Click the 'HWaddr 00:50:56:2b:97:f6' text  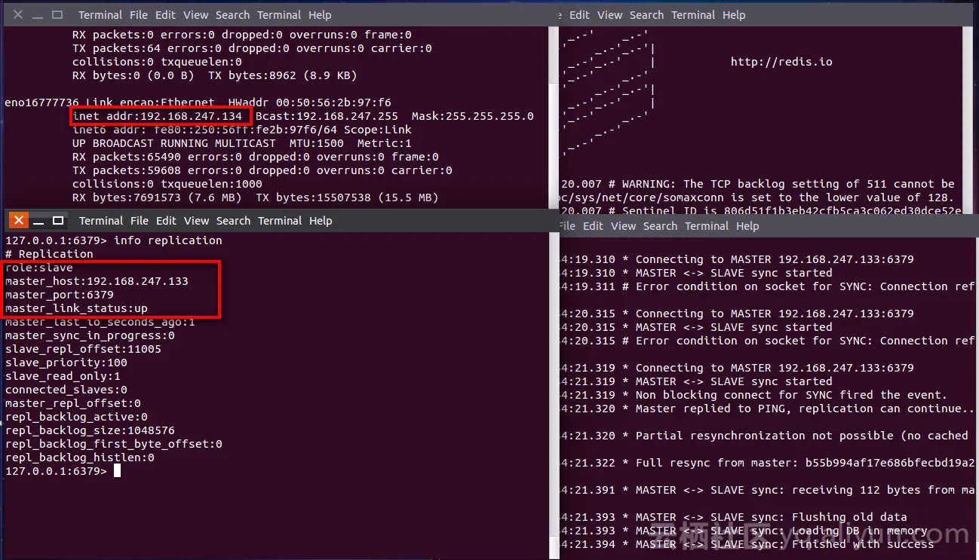(x=310, y=103)
